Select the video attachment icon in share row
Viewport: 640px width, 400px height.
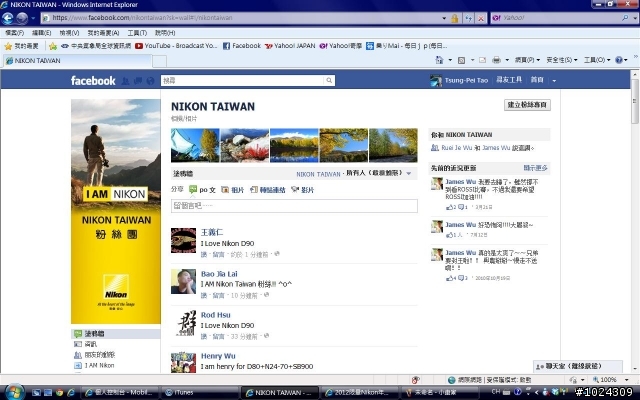[x=295, y=190]
